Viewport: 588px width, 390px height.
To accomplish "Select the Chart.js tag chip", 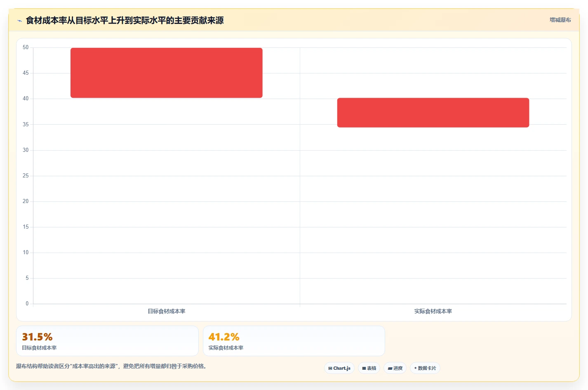I will [x=339, y=368].
